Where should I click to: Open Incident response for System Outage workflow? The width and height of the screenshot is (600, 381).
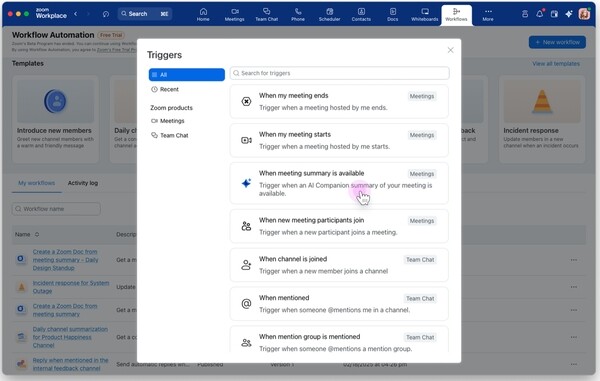[x=71, y=287]
